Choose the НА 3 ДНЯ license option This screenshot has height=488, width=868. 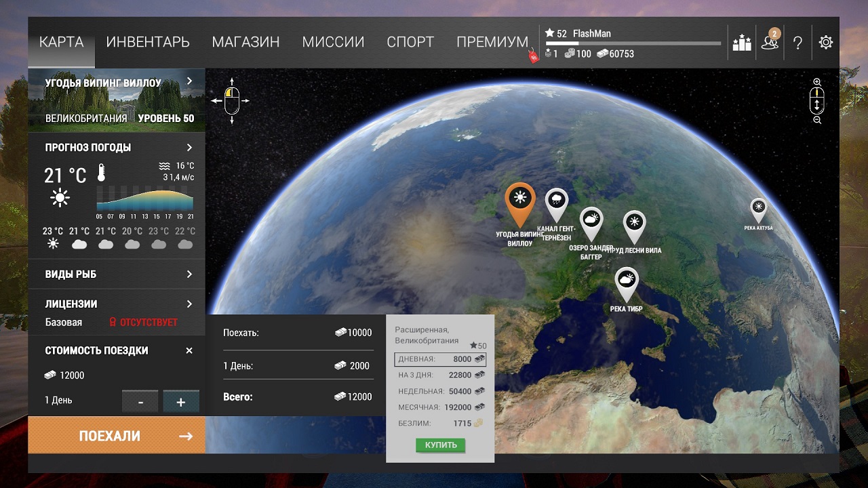[440, 375]
